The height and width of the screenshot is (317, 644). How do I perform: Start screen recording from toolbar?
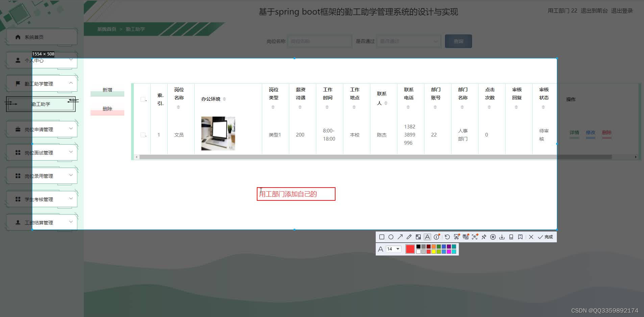tap(493, 237)
